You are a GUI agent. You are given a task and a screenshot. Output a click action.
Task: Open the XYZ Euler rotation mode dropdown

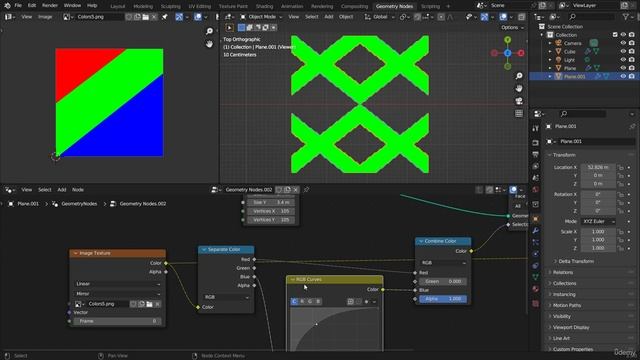(598, 221)
